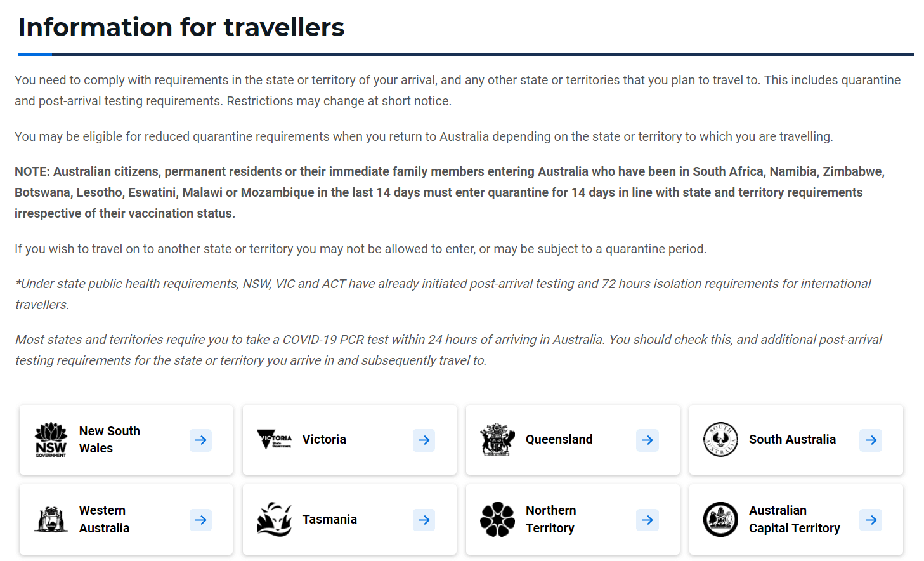Open the New South Wales text link
924x561 pixels.
tap(110, 439)
